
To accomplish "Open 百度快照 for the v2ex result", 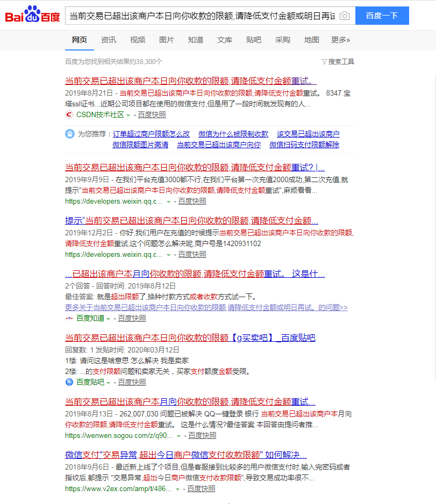I will 201,489.
